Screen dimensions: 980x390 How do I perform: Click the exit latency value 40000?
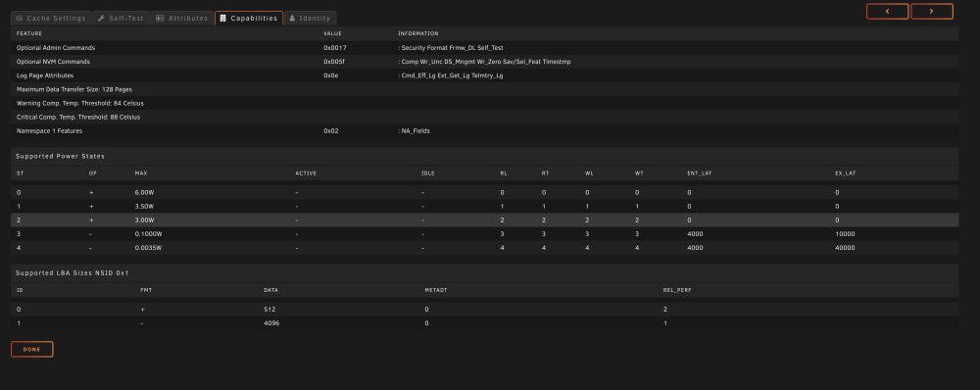click(x=845, y=248)
